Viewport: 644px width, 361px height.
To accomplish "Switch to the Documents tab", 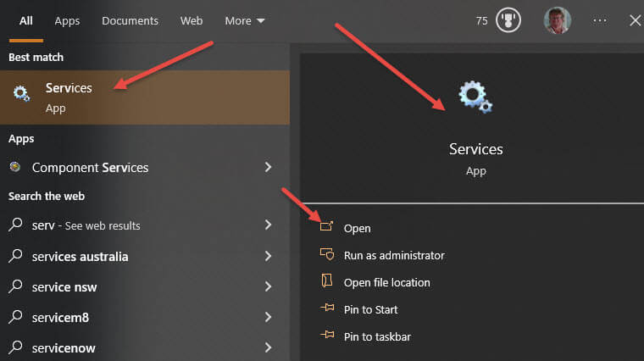I will click(x=130, y=21).
